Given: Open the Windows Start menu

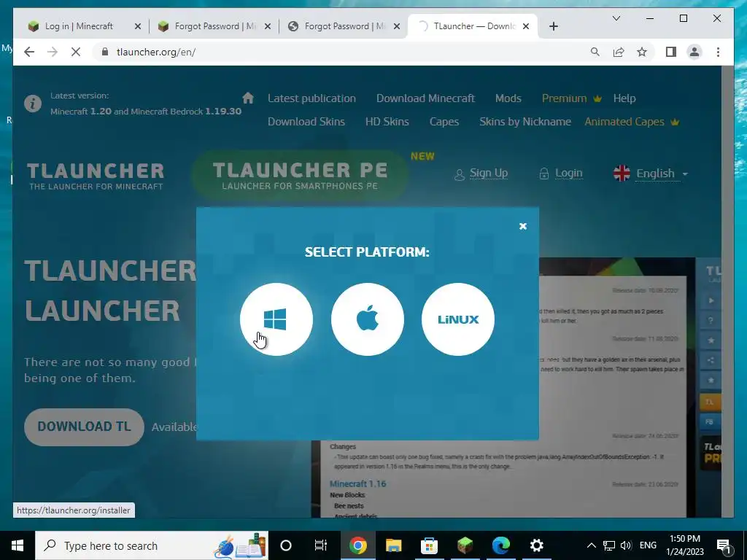Looking at the screenshot, I should [x=18, y=545].
